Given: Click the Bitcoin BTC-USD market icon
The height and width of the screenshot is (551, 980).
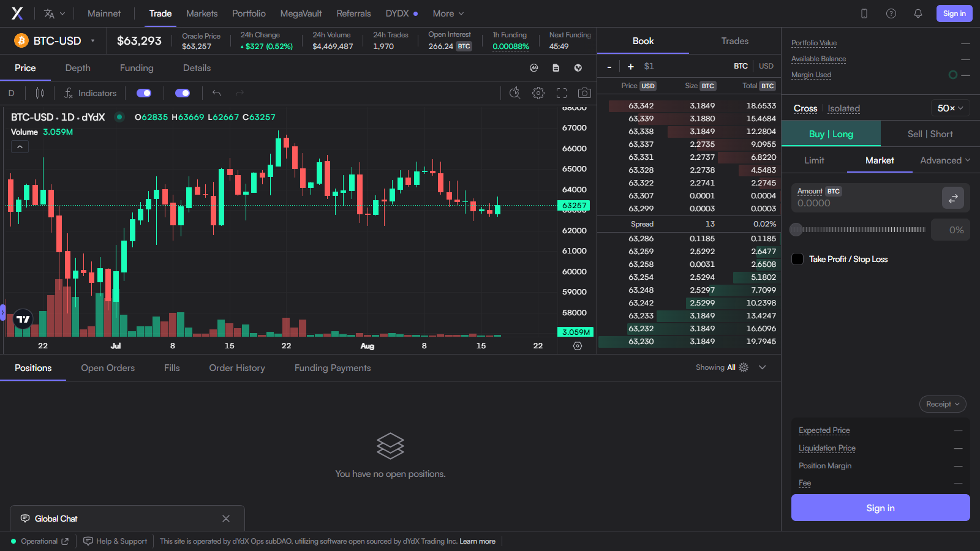Looking at the screenshot, I should (x=21, y=41).
